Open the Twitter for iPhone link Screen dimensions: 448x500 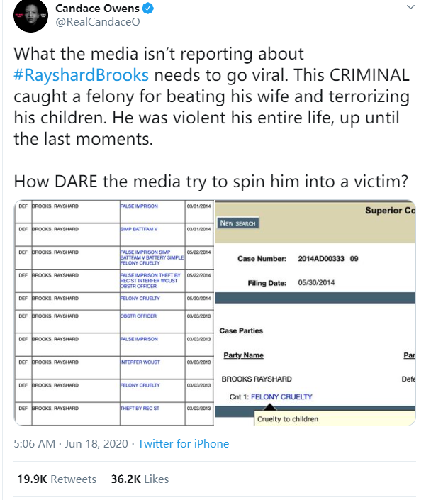pyautogui.click(x=183, y=443)
